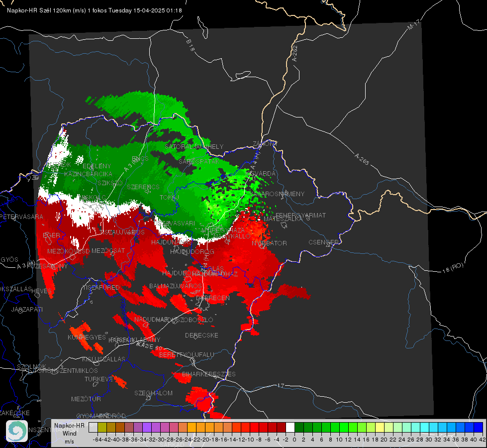Screen dimensions: 487x448
Task: Click the EDELÉNY label
Action: click(x=97, y=166)
